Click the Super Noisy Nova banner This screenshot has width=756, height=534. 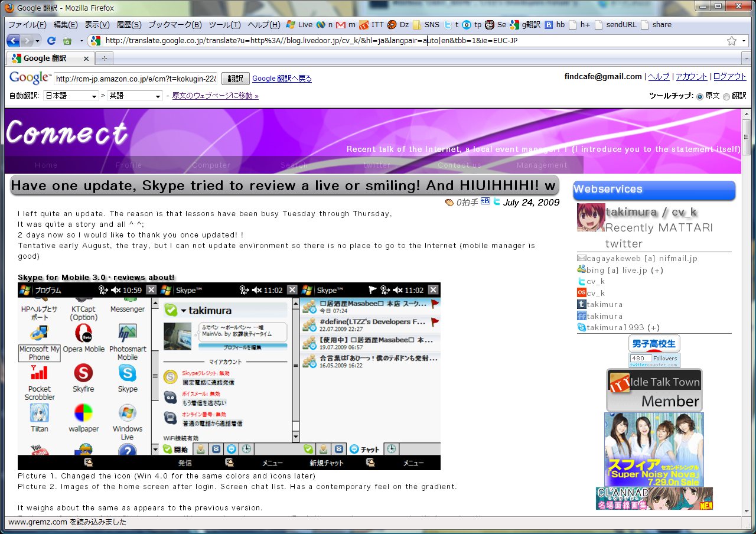click(654, 450)
